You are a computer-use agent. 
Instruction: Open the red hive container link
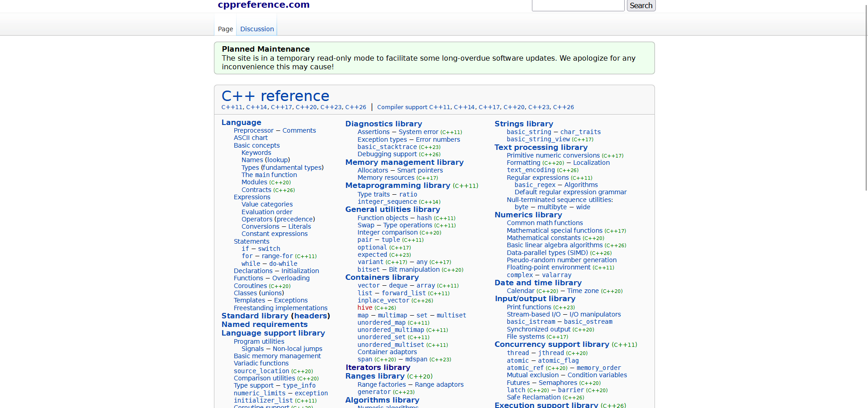[365, 308]
